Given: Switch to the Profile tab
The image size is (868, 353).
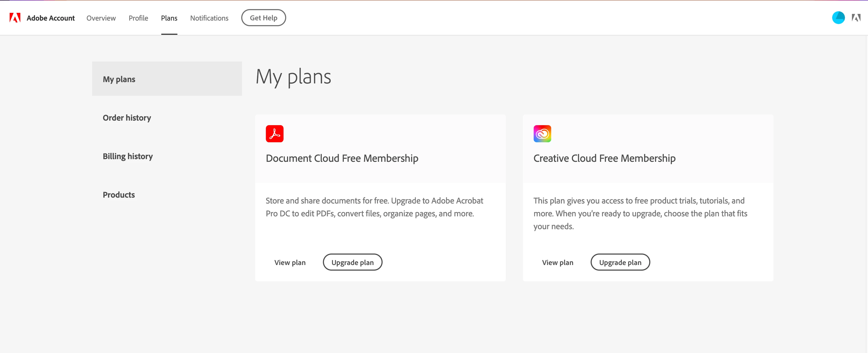Looking at the screenshot, I should click(138, 18).
